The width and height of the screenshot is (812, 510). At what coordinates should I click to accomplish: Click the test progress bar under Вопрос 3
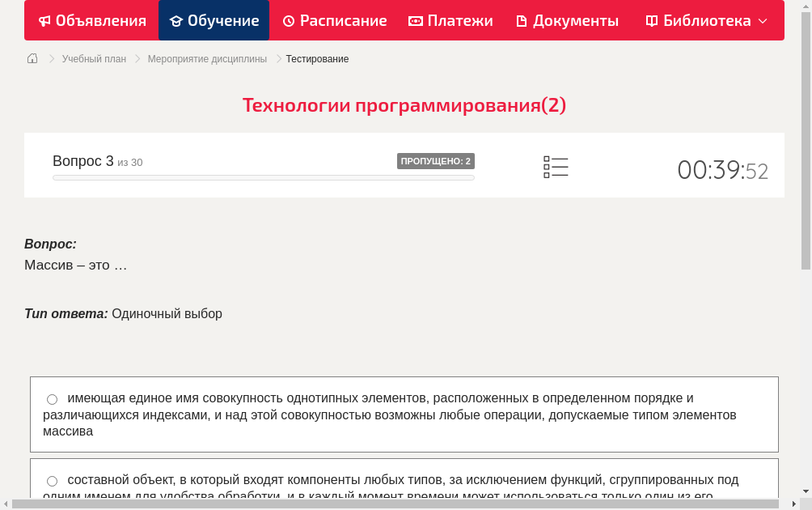[264, 177]
